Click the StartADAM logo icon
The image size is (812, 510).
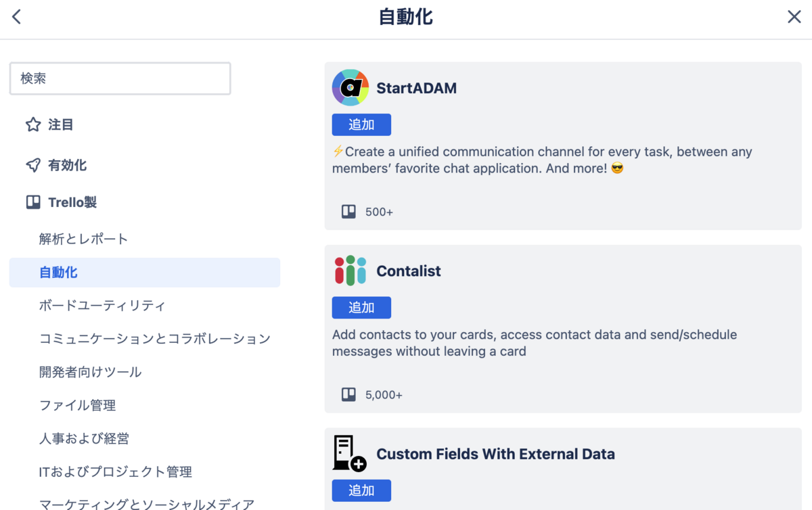[x=350, y=88]
